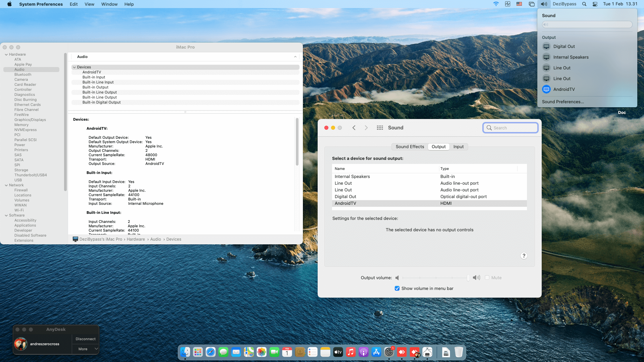
Task: Go back with the left chevron in Sound
Action: point(354,128)
